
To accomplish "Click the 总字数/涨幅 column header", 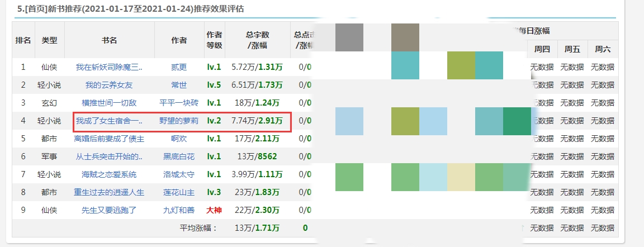I will [x=257, y=40].
